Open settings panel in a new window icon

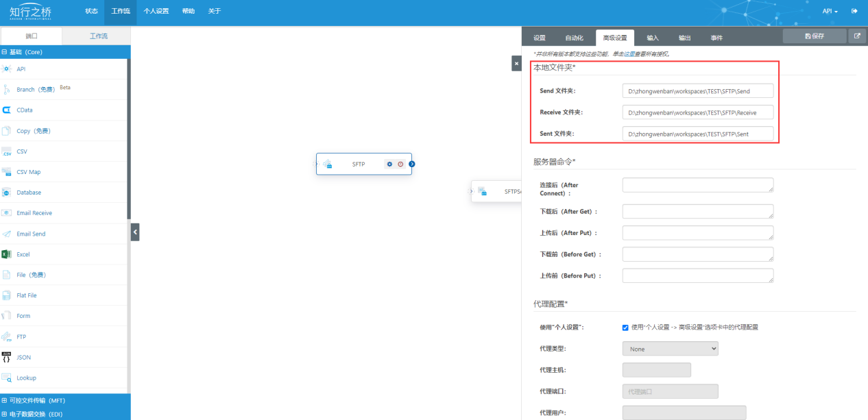[857, 36]
